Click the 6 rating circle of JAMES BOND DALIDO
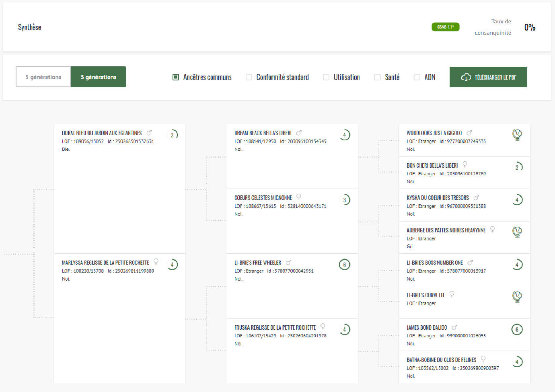555x392 pixels. pos(517,330)
